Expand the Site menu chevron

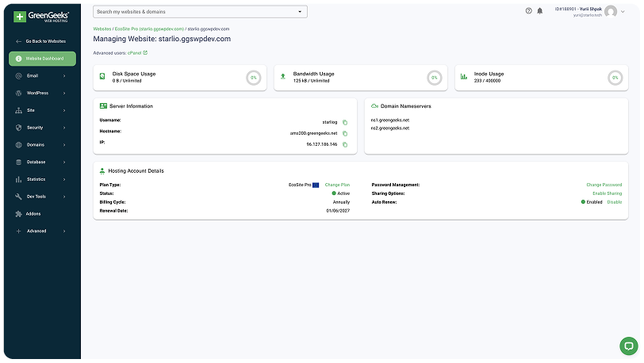(x=64, y=110)
